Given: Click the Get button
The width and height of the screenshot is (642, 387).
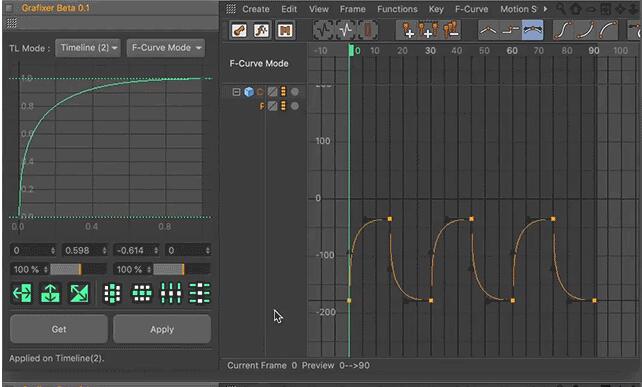Looking at the screenshot, I should (59, 329).
